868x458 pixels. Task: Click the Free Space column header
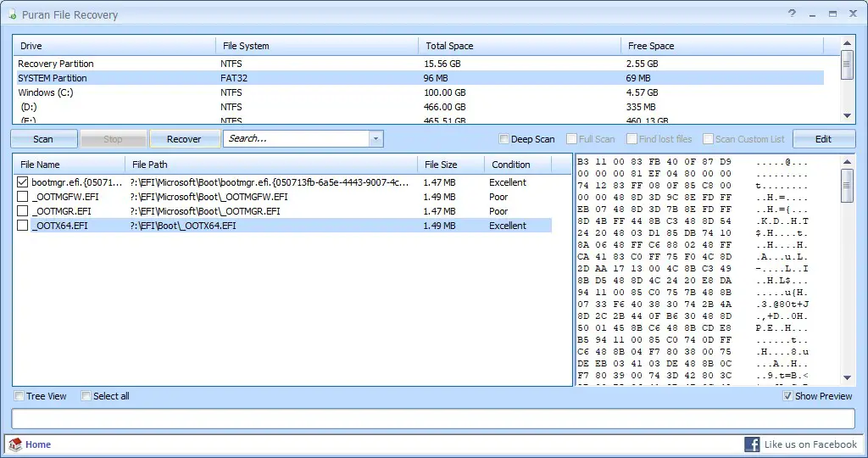[x=722, y=46]
